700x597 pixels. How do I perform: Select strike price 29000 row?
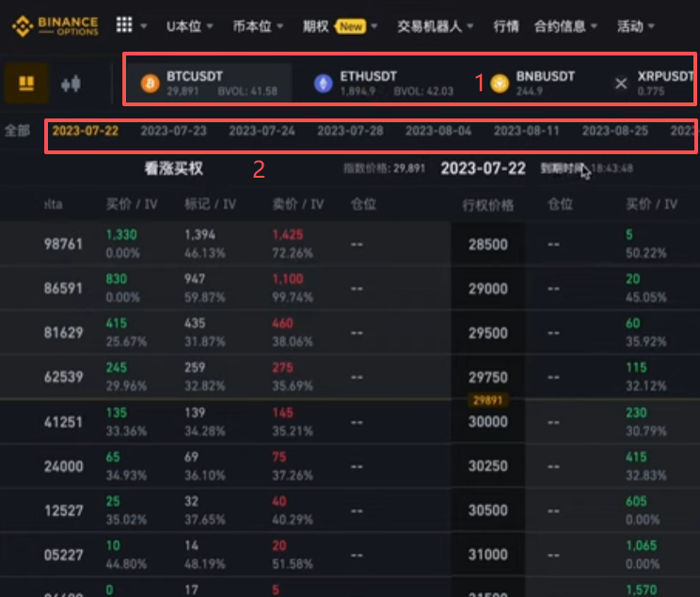click(488, 289)
